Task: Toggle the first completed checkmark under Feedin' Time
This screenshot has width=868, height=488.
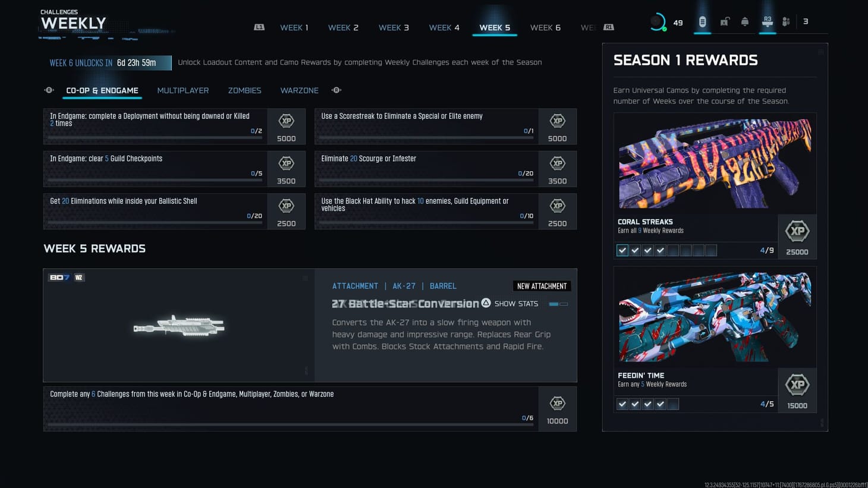Action: click(622, 404)
